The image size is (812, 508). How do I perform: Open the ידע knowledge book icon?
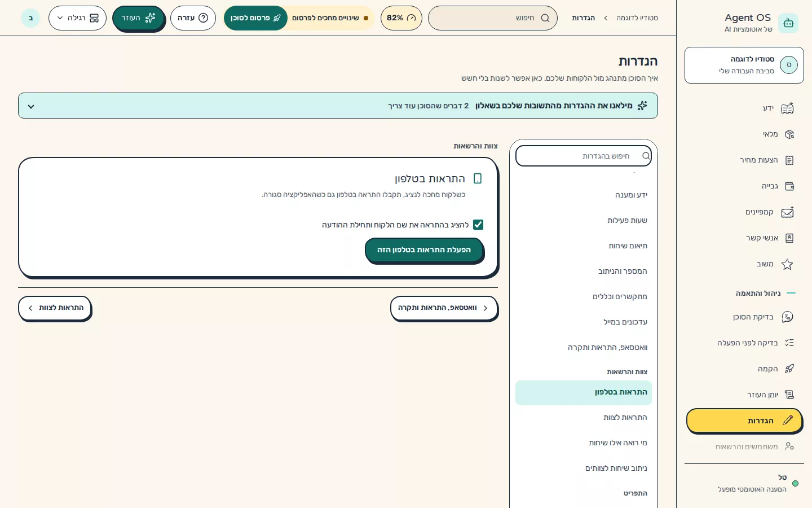787,108
